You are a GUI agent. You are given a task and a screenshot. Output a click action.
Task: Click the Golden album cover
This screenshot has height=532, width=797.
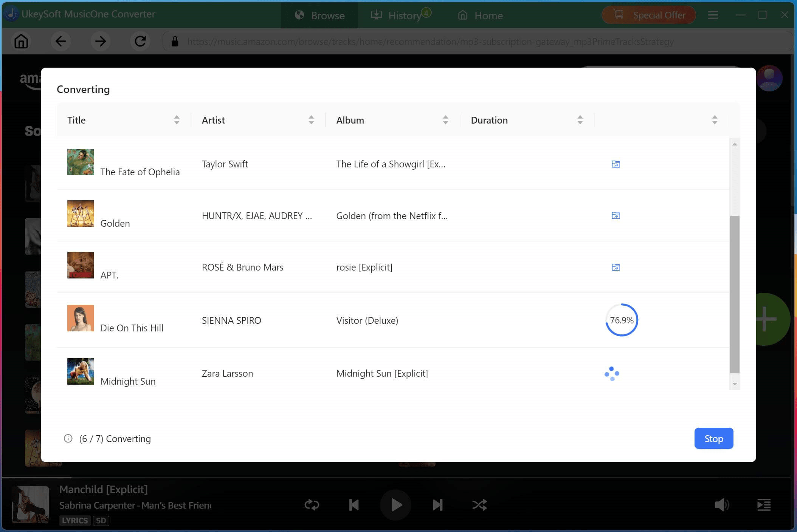pos(81,213)
